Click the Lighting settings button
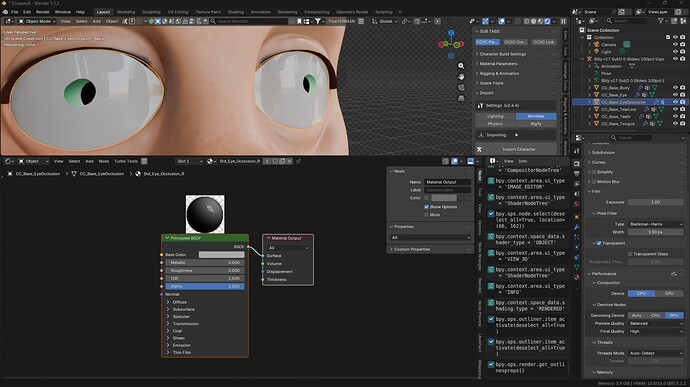The image size is (690, 387). coord(495,116)
